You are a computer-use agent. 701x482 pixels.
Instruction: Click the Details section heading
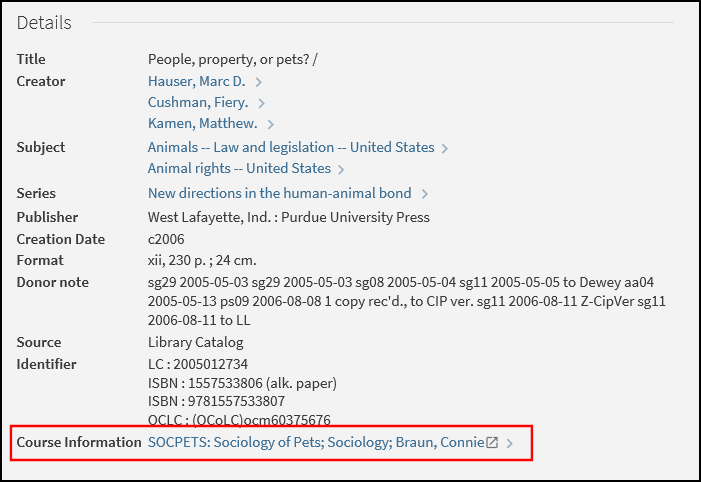point(44,22)
